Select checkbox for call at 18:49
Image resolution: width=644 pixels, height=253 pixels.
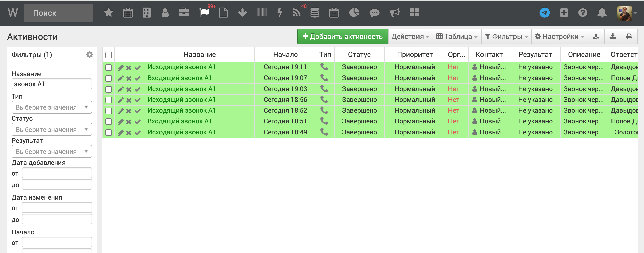(x=109, y=133)
